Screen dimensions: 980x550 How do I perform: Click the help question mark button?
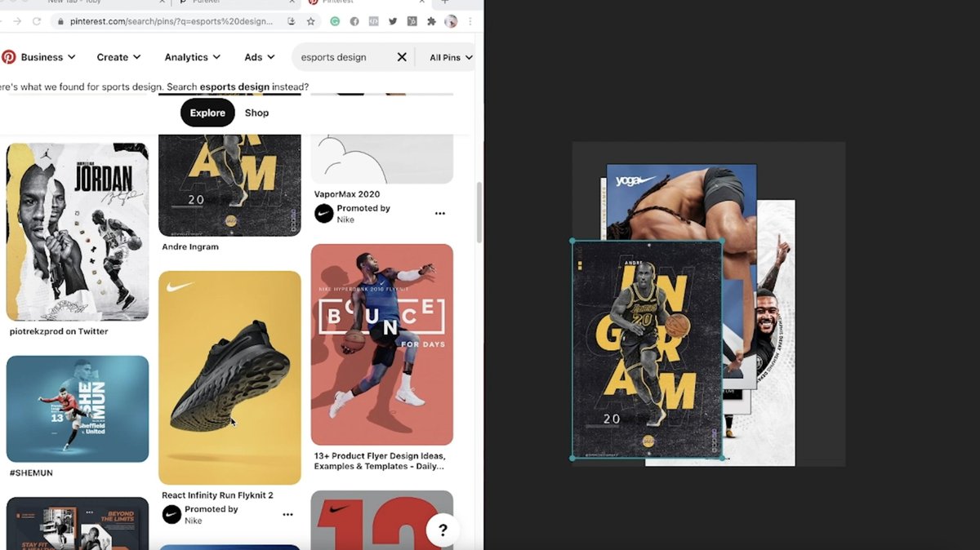coord(443,530)
